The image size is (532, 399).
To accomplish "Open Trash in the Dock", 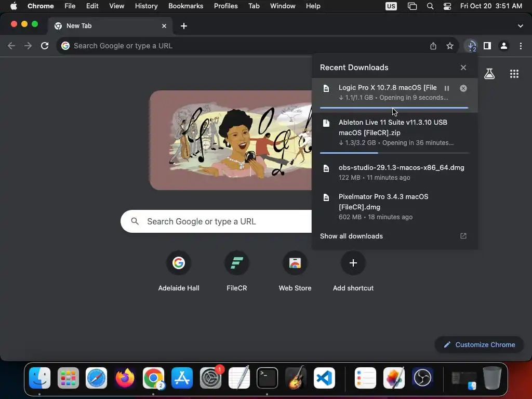I will (x=493, y=378).
